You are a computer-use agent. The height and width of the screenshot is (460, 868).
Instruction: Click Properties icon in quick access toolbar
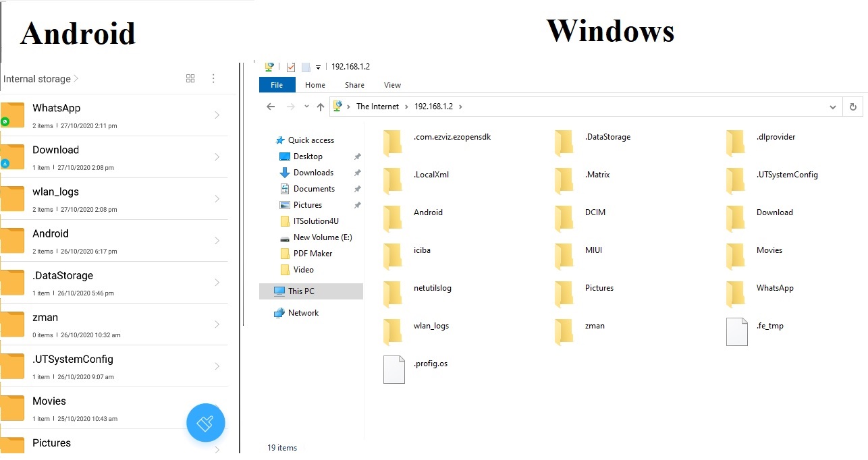click(x=291, y=67)
